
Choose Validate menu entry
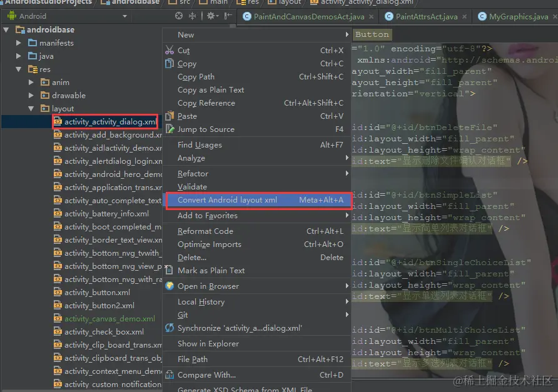[257, 187]
